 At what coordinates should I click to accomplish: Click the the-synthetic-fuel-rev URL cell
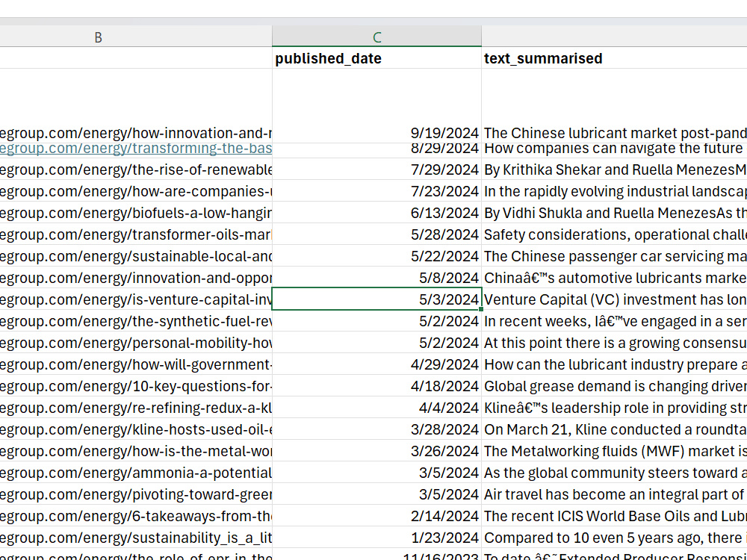[136, 321]
